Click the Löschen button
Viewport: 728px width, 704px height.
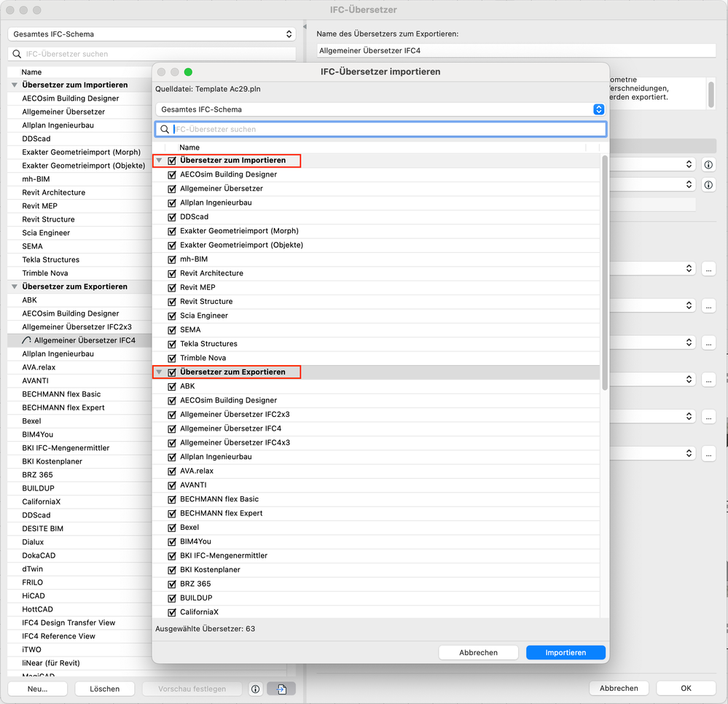pos(104,689)
